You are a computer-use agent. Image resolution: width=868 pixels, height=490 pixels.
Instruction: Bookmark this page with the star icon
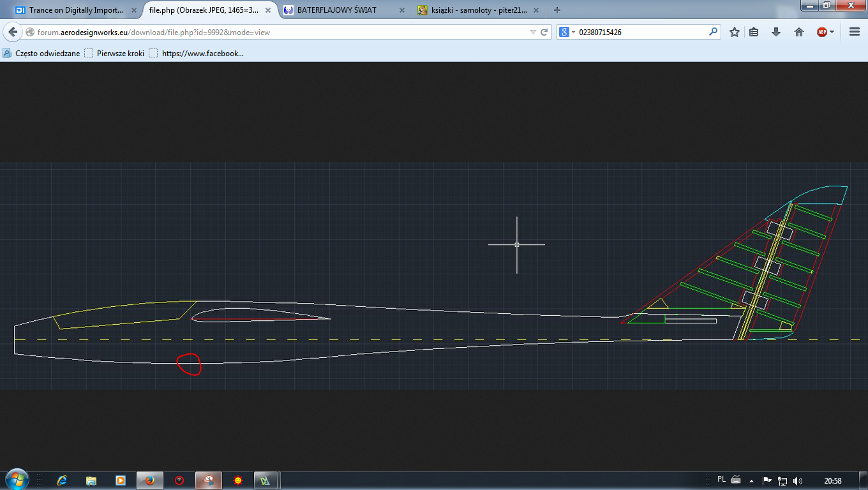(735, 32)
